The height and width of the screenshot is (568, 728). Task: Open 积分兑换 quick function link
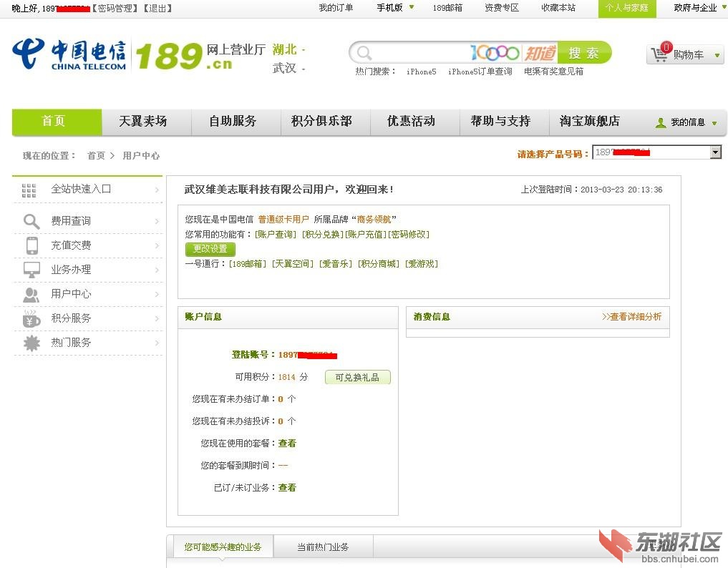tap(323, 235)
